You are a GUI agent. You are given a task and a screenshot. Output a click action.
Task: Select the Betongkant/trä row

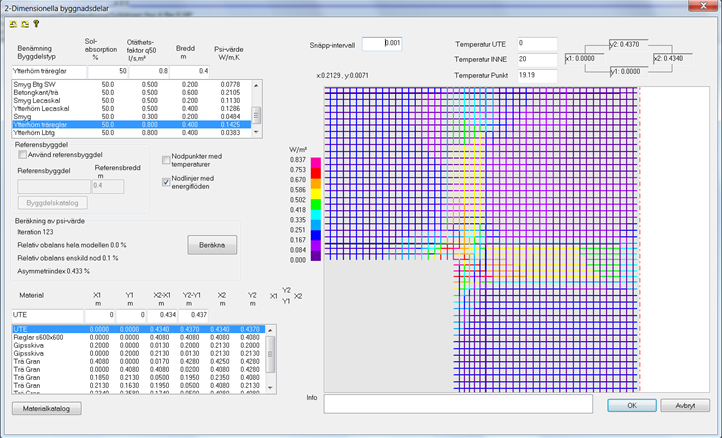132,93
